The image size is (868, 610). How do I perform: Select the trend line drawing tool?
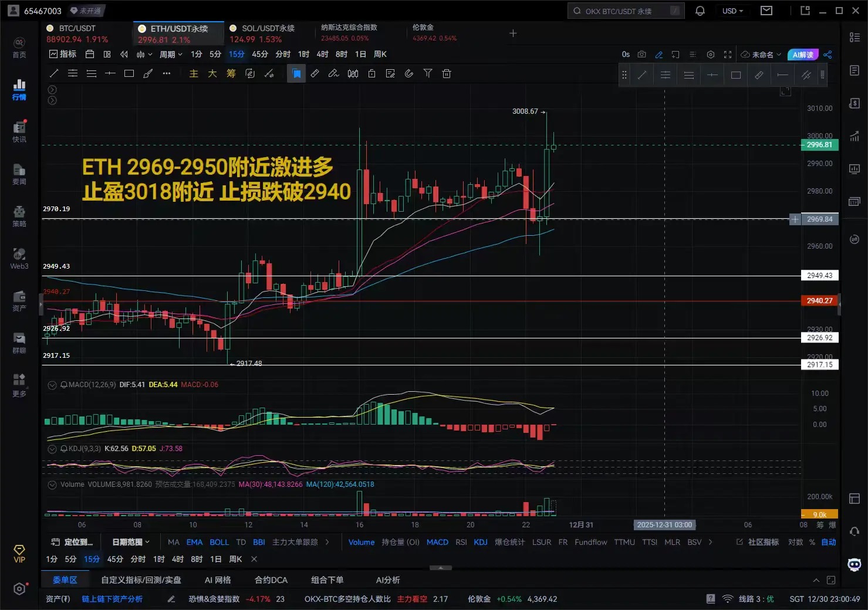[54, 73]
